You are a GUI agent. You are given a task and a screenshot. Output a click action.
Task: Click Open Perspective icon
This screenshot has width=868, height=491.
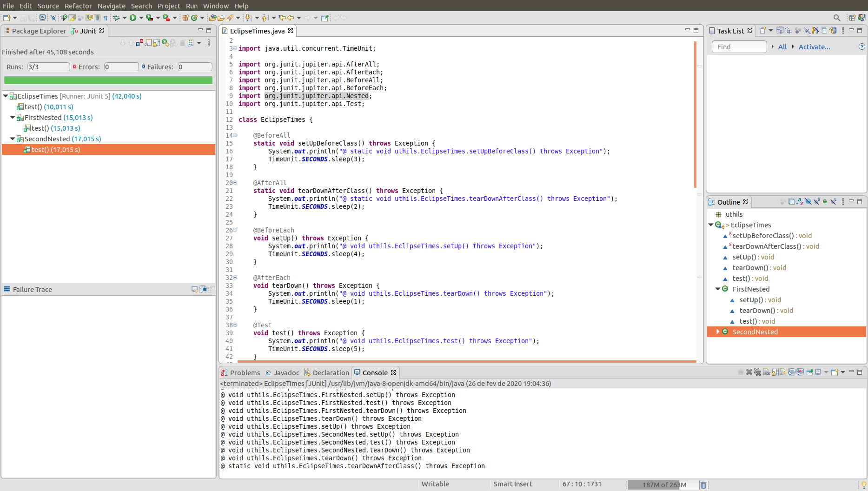(x=852, y=18)
